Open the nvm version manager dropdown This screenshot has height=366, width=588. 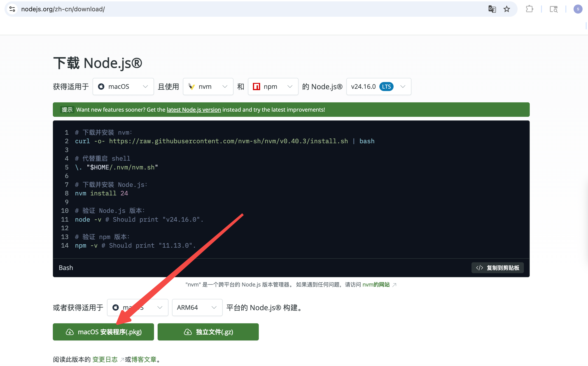208,86
